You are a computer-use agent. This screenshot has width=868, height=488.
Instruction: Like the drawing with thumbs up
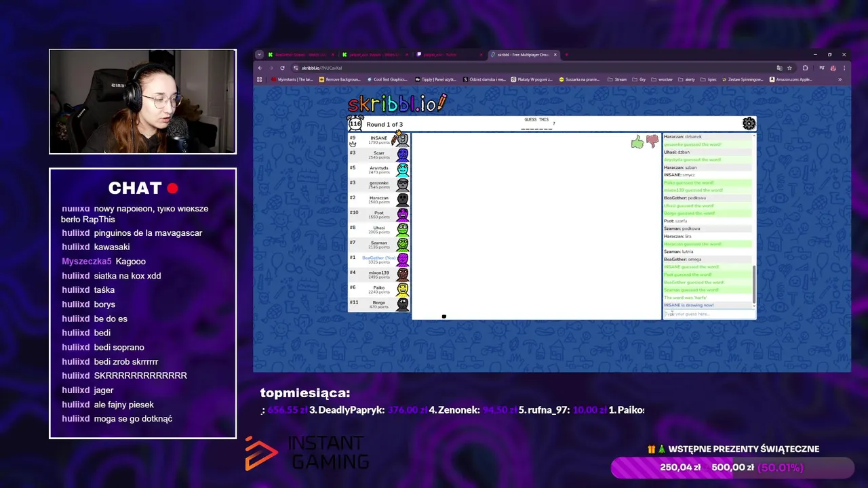637,142
